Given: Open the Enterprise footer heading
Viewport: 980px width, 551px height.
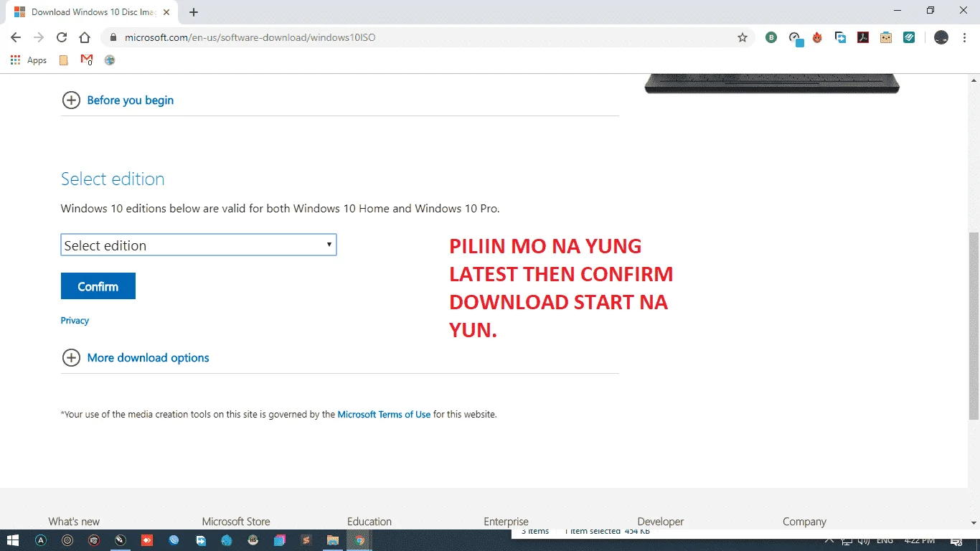Looking at the screenshot, I should pyautogui.click(x=507, y=522).
